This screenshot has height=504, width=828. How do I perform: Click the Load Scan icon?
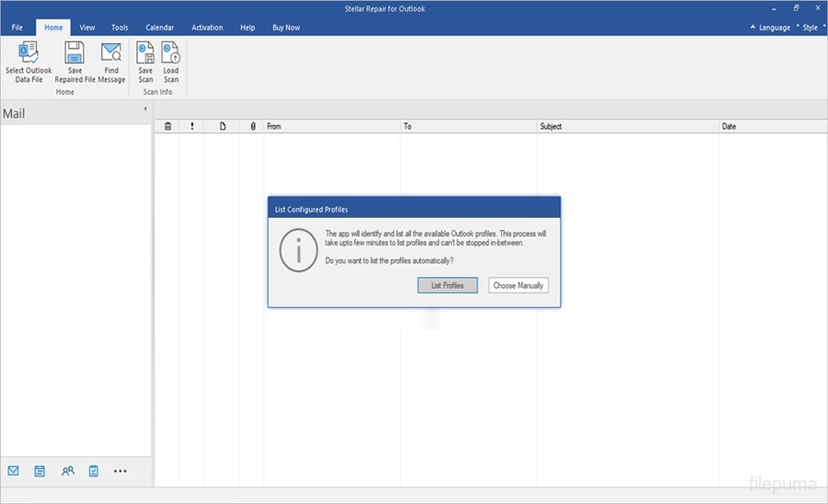[170, 52]
